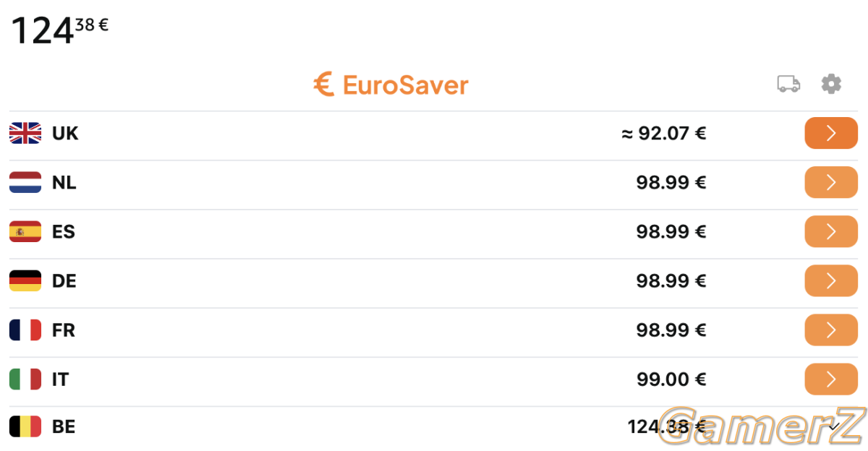Click the 124.38 € main price
The height and width of the screenshot is (451, 868).
(60, 30)
